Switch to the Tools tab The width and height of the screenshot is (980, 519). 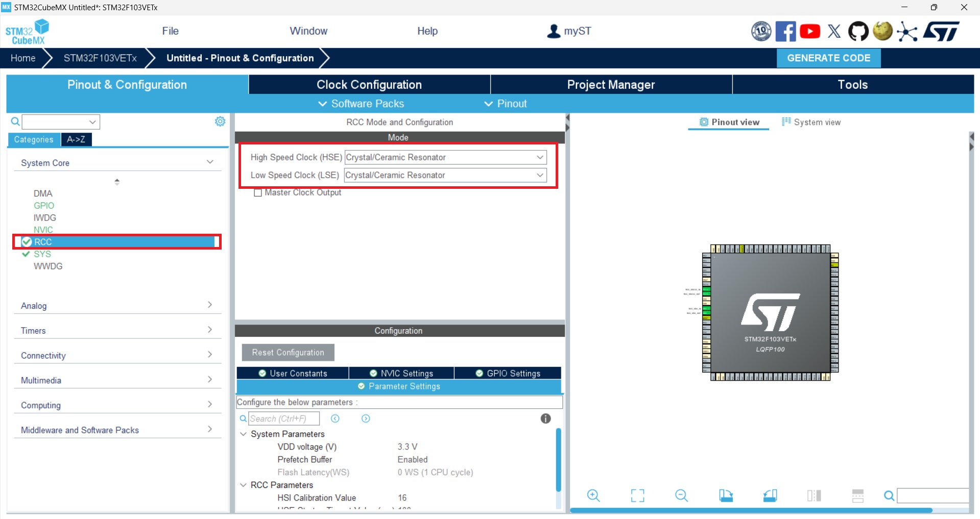pyautogui.click(x=853, y=85)
